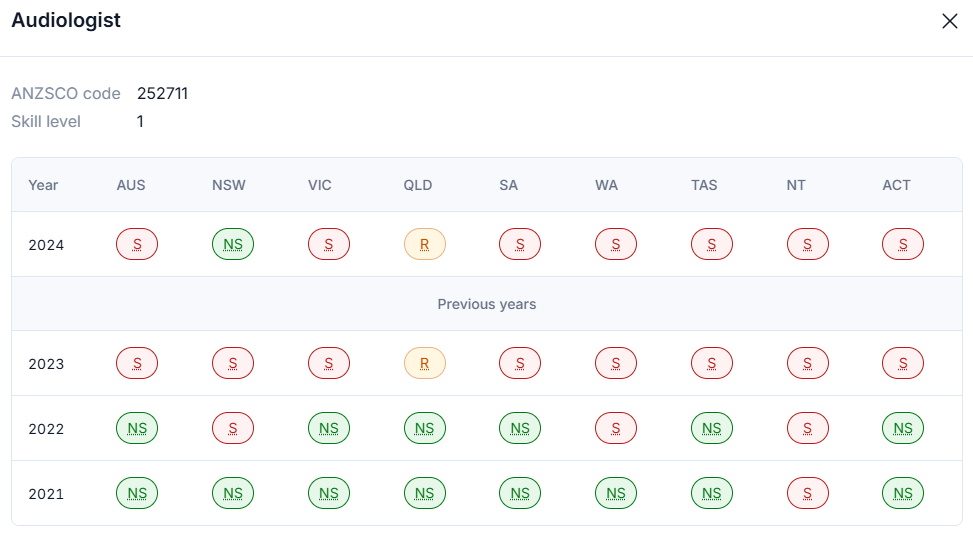Click the 2023 VIC 'S' badge
This screenshot has width=973, height=534.
coord(329,363)
